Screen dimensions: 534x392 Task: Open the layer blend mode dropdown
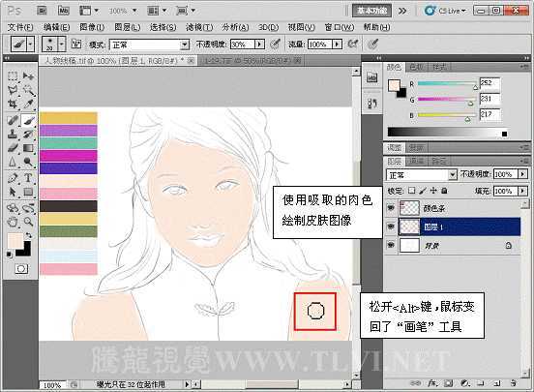pyautogui.click(x=453, y=175)
